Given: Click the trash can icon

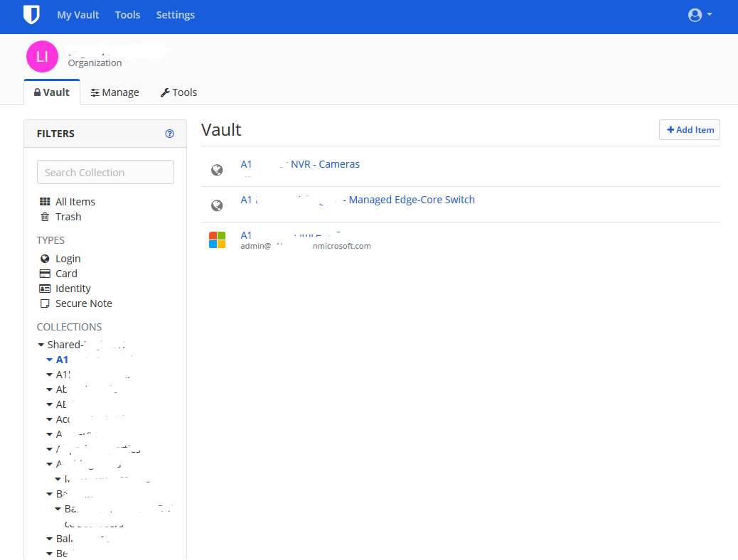Looking at the screenshot, I should pos(45,217).
